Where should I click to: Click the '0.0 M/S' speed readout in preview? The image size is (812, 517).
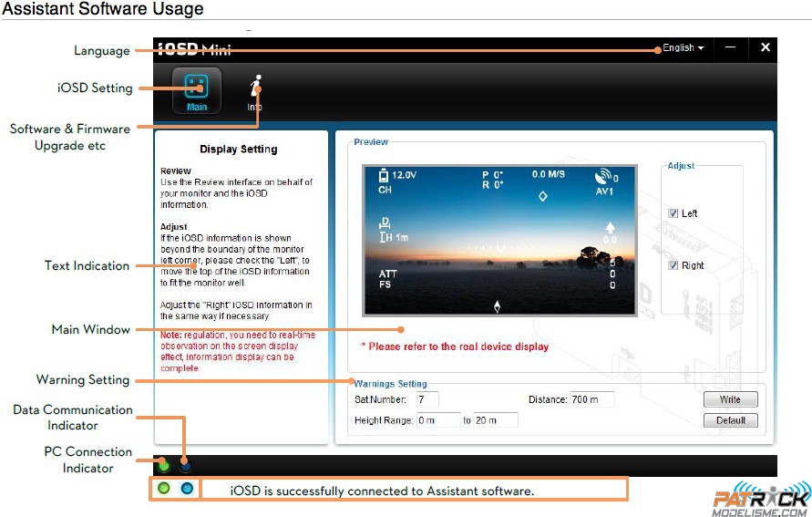[x=549, y=174]
